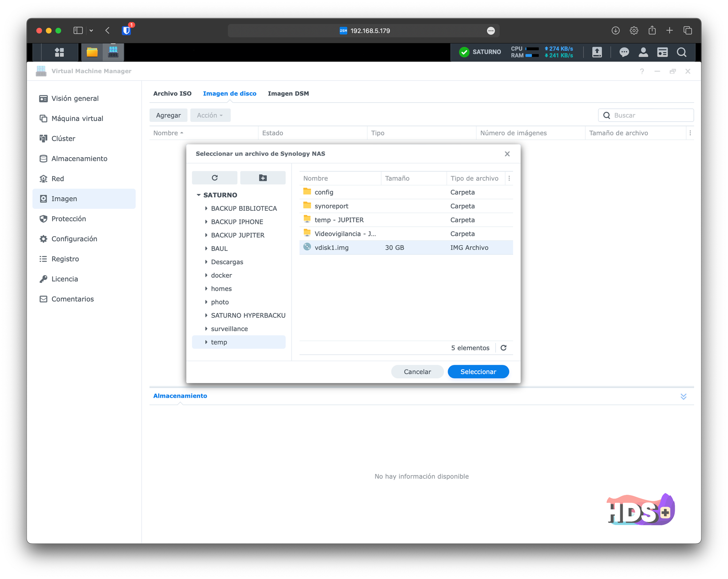The height and width of the screenshot is (579, 728).
Task: Go back in Safari history
Action: pos(107,31)
